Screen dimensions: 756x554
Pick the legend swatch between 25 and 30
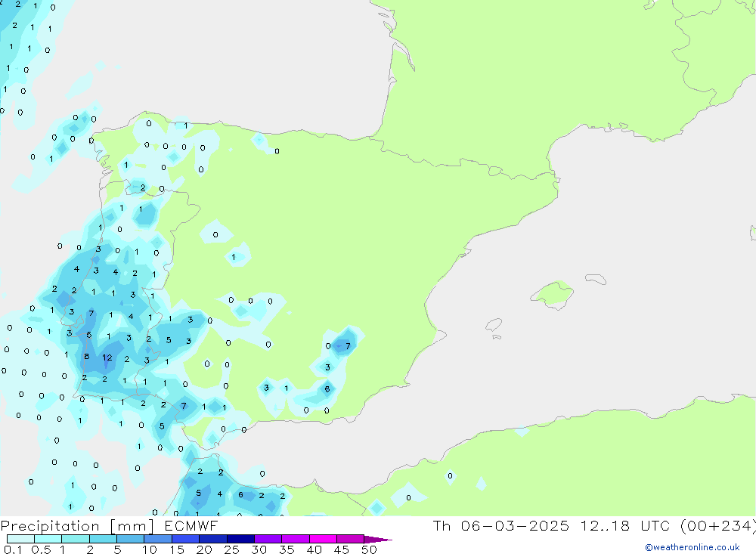point(240,539)
